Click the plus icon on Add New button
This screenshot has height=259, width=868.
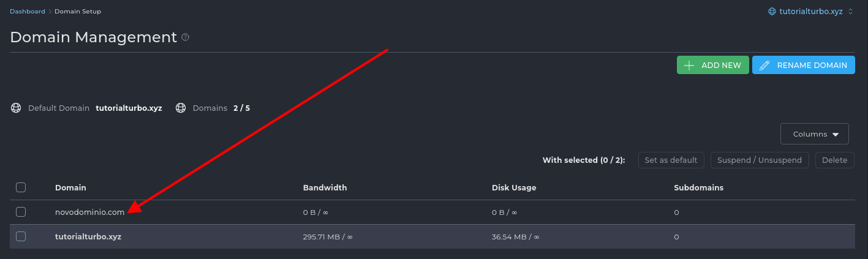click(x=689, y=66)
